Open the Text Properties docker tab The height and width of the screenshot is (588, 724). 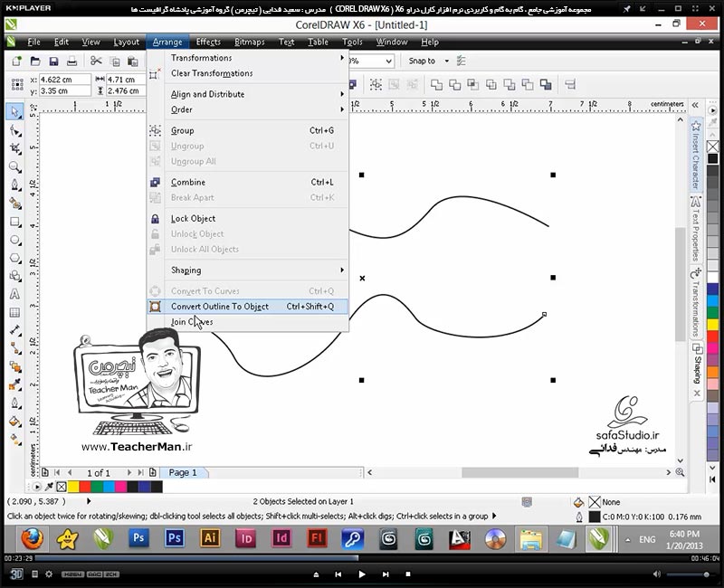[x=696, y=229]
